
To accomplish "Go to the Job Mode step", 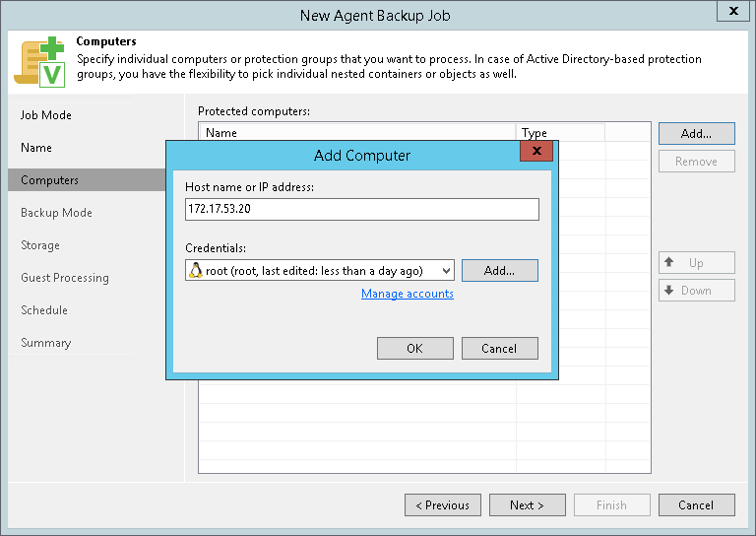I will 46,115.
